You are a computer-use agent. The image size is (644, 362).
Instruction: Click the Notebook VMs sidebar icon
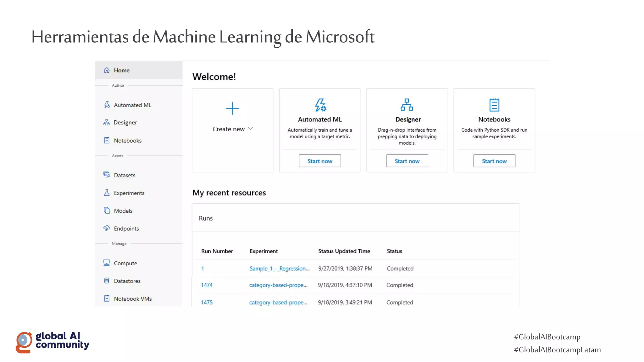(x=107, y=298)
